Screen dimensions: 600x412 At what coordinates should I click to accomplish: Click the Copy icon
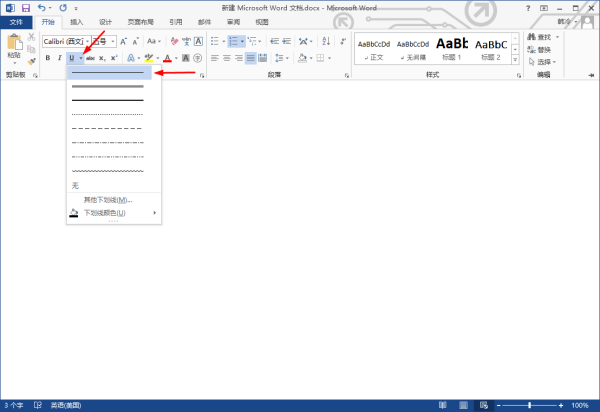click(x=31, y=49)
